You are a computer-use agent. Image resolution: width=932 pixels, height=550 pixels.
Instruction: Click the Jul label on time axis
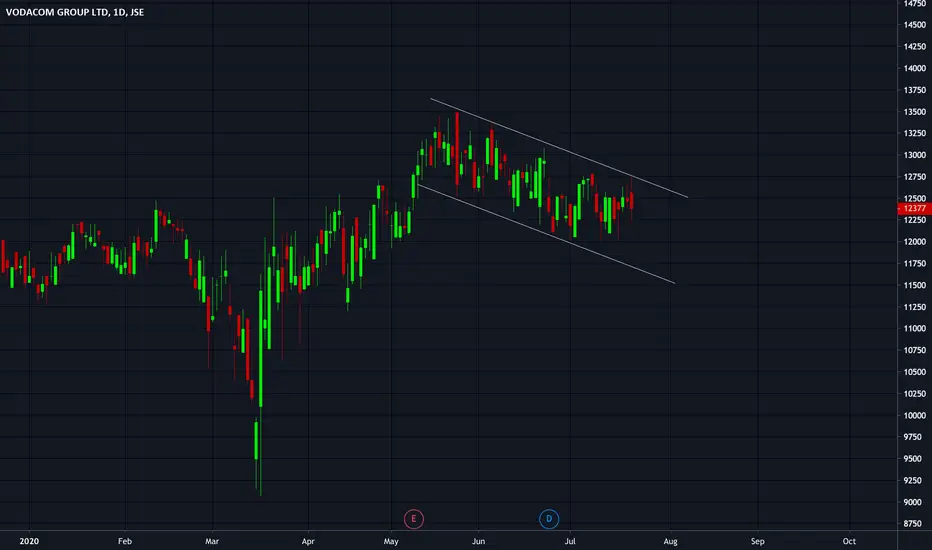(570, 541)
